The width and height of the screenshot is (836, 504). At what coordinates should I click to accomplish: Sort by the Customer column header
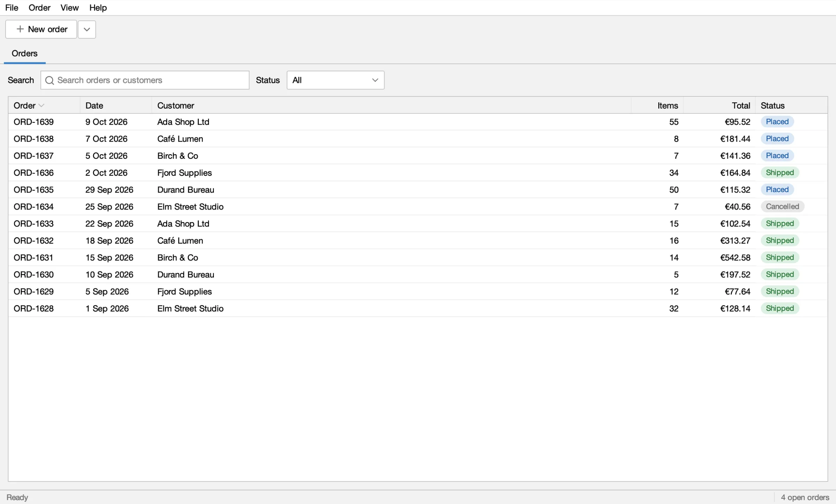click(392, 105)
